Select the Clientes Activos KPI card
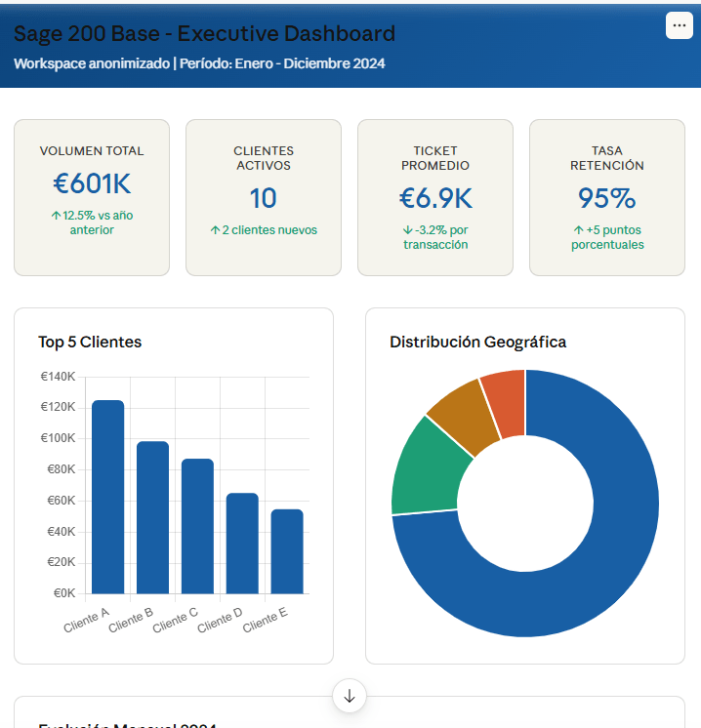This screenshot has height=728, width=701. (x=264, y=197)
